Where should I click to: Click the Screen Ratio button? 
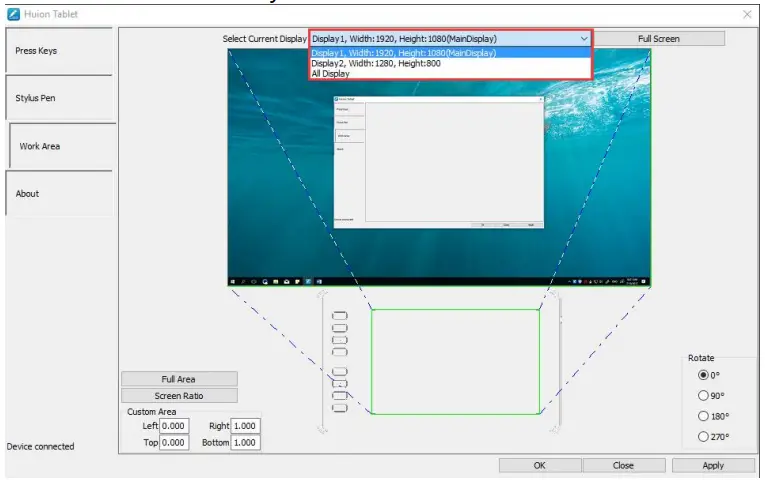(179, 396)
